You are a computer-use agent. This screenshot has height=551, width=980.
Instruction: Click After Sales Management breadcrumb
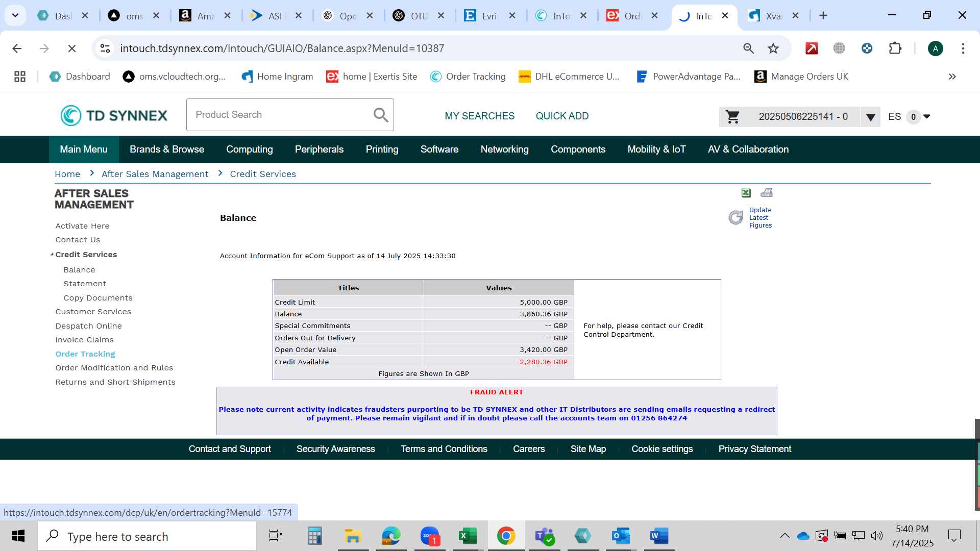pos(155,174)
